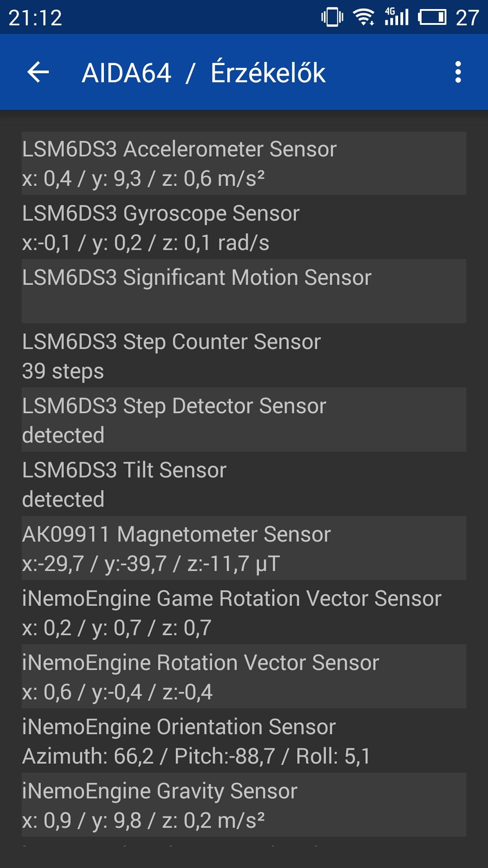This screenshot has width=488, height=868.
Task: Tap the battery status icon
Action: [432, 17]
